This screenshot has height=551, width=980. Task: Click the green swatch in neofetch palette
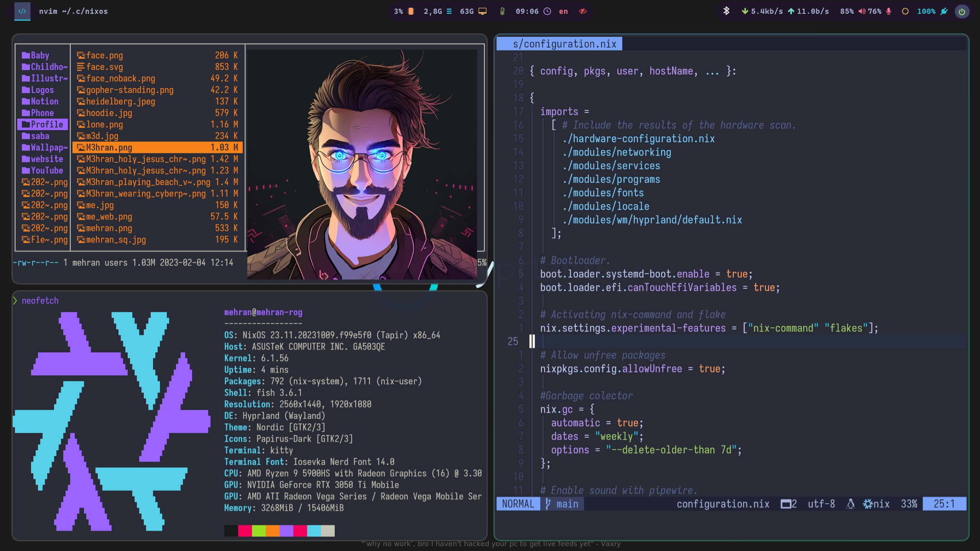coord(259,531)
